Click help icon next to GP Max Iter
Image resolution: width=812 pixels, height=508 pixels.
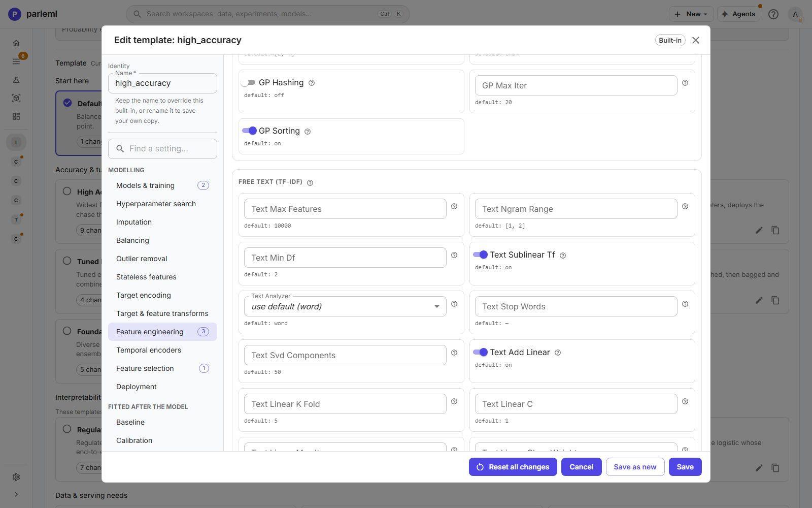[685, 83]
